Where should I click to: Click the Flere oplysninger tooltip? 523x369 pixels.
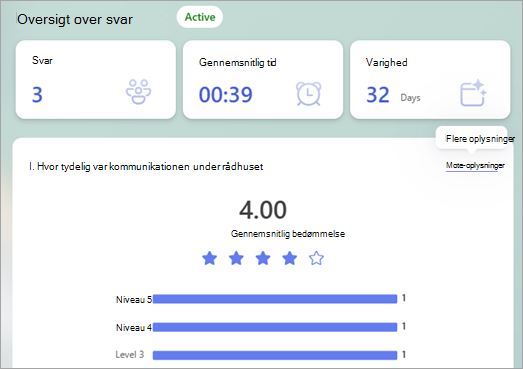pyautogui.click(x=472, y=139)
